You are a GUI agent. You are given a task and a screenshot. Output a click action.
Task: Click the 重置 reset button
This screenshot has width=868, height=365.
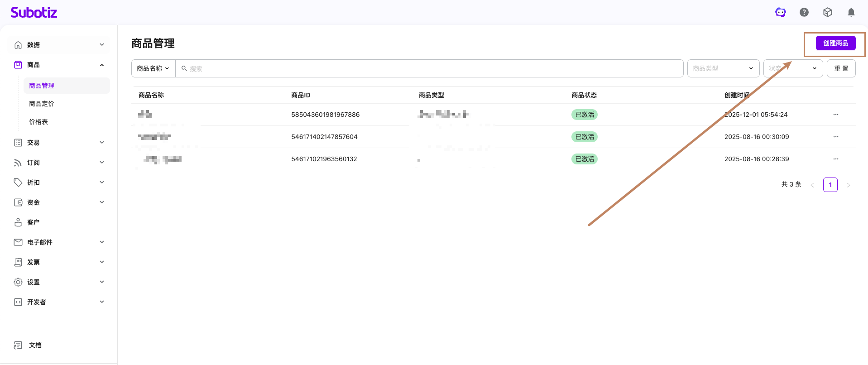[x=841, y=68]
